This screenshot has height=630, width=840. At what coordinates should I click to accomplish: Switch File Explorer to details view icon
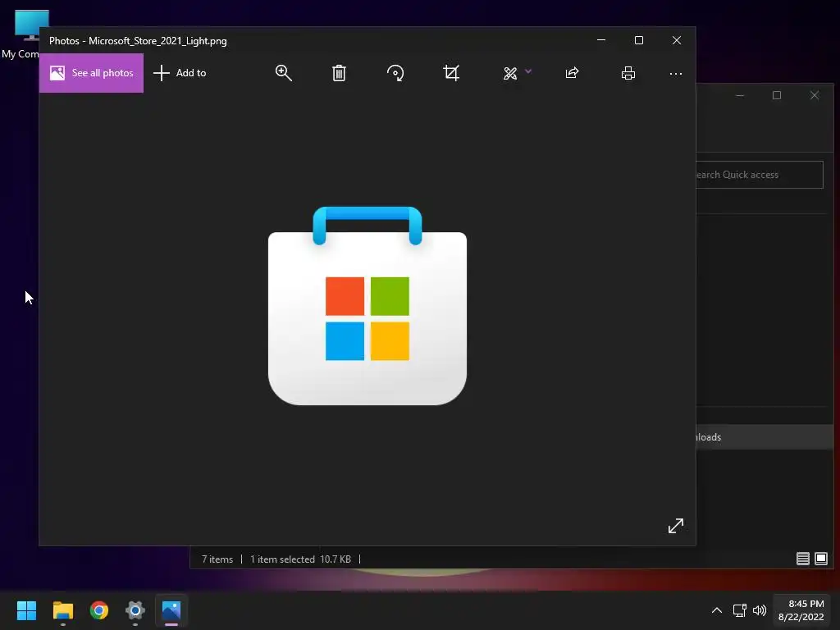click(802, 559)
